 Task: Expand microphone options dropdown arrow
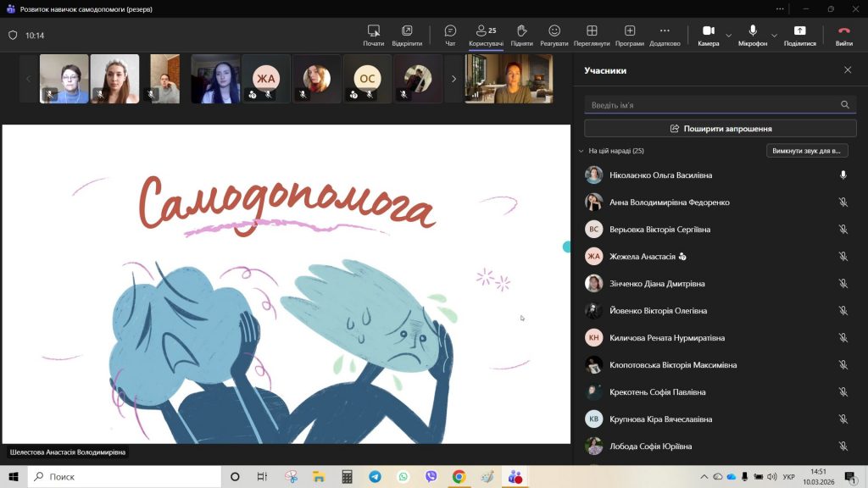pyautogui.click(x=774, y=36)
